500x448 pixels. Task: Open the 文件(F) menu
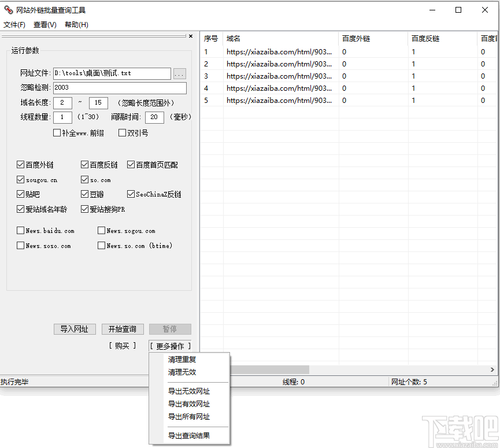point(14,25)
